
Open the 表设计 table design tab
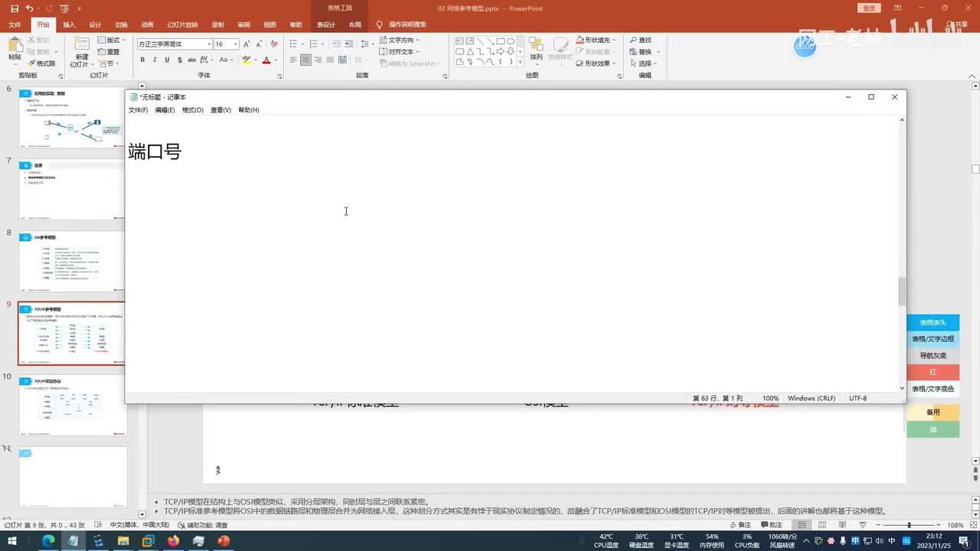coord(326,24)
